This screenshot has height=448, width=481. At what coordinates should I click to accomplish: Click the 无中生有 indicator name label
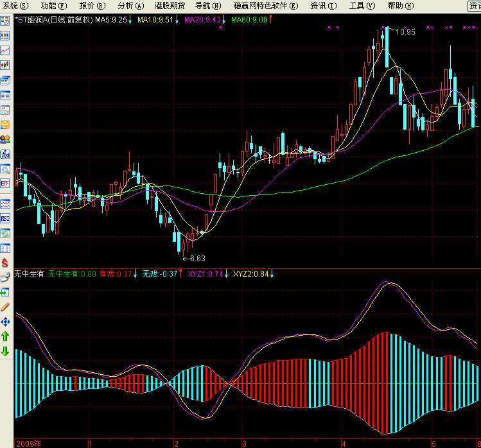click(29, 274)
